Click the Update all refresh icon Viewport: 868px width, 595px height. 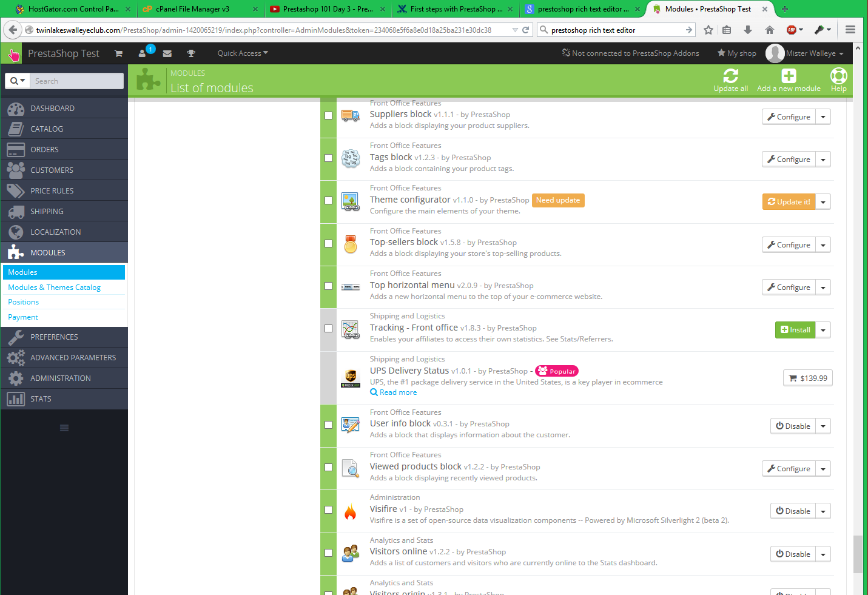(731, 76)
